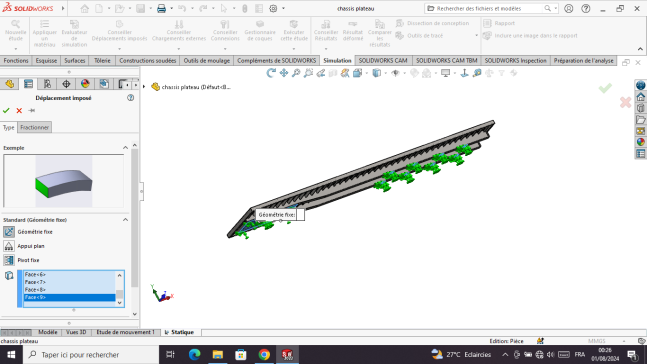Open the DimXpertManager crosshair tab
The image size is (647, 364).
[66, 84]
